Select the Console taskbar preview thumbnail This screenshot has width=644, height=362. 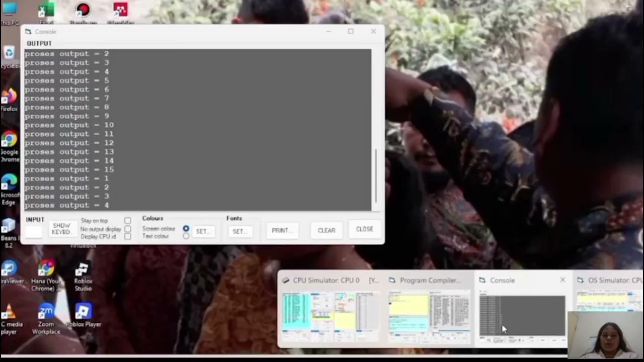[522, 316]
